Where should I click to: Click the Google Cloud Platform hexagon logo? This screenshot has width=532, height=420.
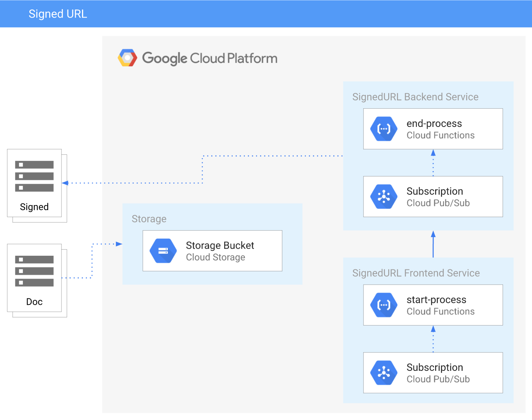tap(127, 58)
